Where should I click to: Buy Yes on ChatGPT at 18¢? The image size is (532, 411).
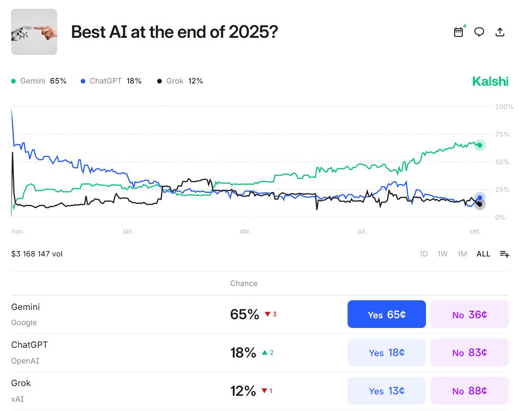[x=386, y=353]
